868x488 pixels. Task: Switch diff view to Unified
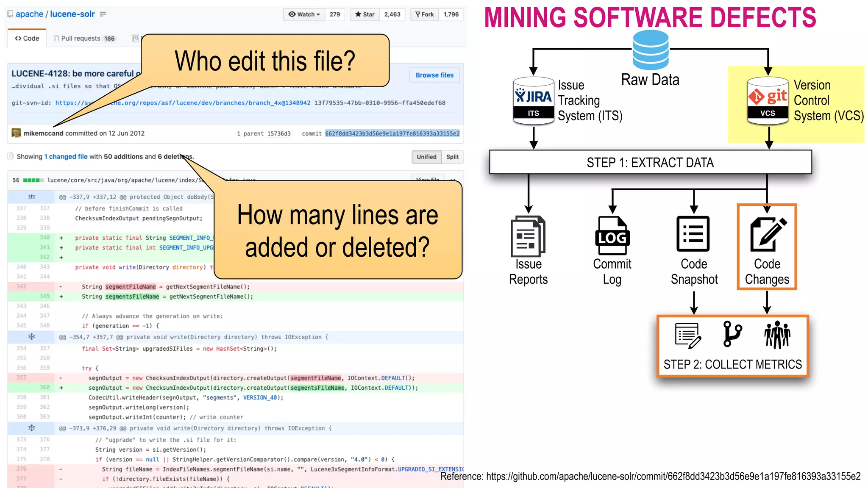(x=426, y=157)
